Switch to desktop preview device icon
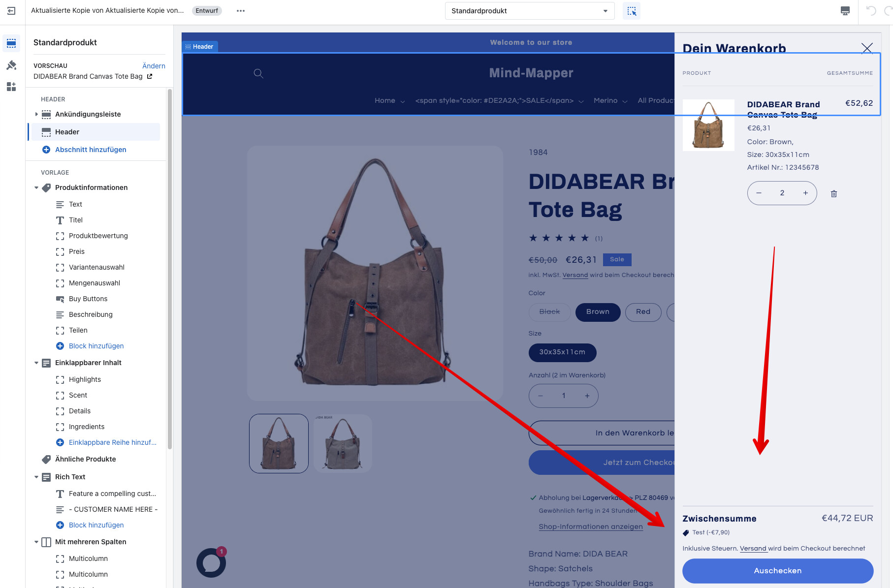Screen dimensions: 893x588 (845, 11)
